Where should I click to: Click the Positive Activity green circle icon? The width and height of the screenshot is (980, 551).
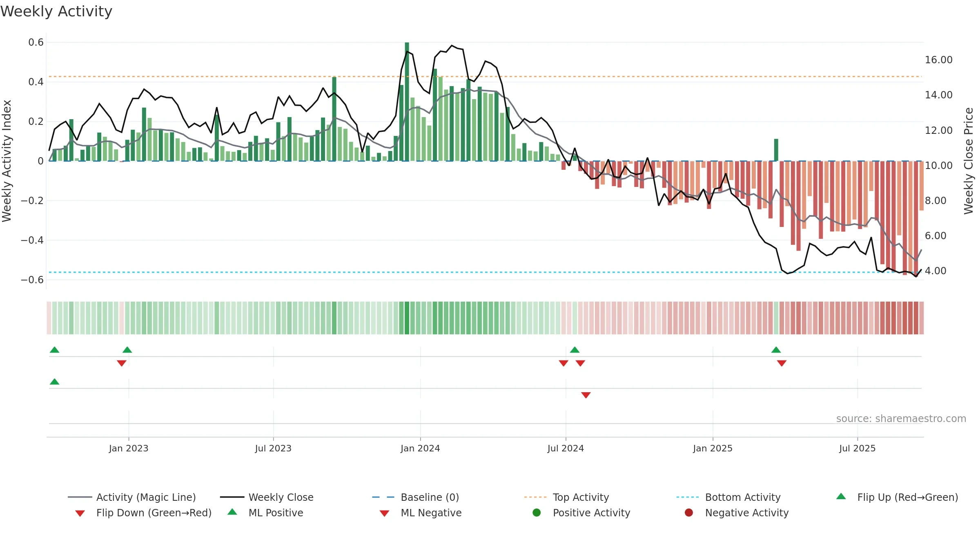pyautogui.click(x=537, y=513)
